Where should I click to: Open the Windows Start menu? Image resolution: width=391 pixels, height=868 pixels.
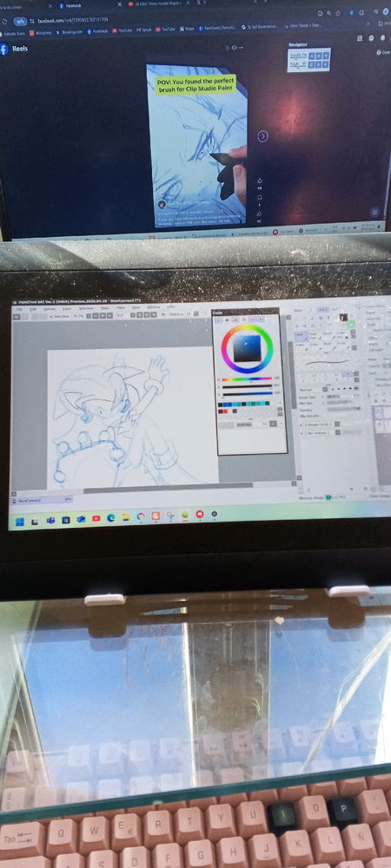(19, 521)
